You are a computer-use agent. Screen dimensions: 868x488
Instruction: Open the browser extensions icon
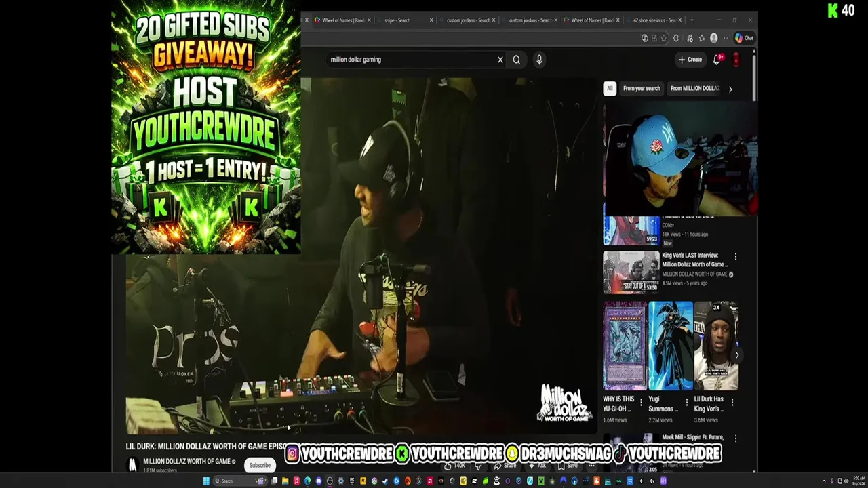coord(676,38)
